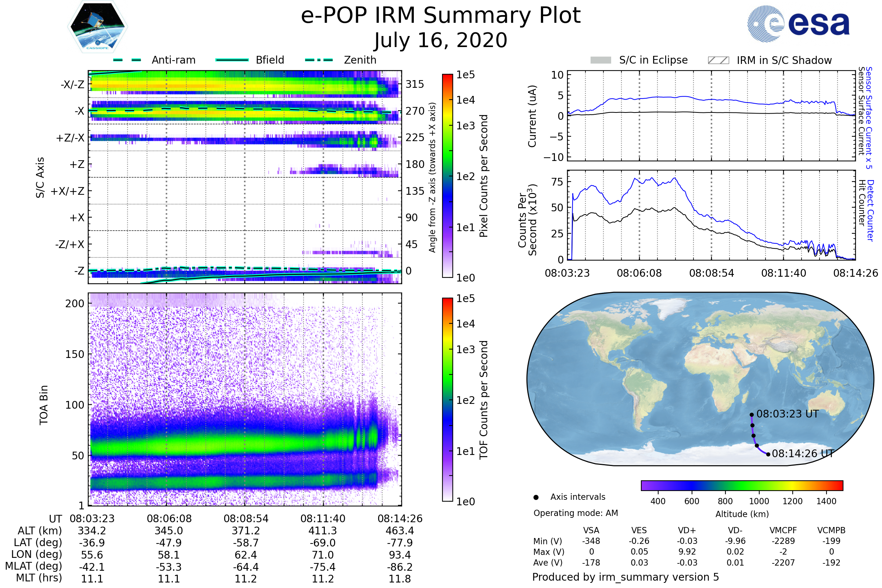The width and height of the screenshot is (882, 588).
Task: Click the TOF Counts per Second colorbar
Action: point(447,399)
